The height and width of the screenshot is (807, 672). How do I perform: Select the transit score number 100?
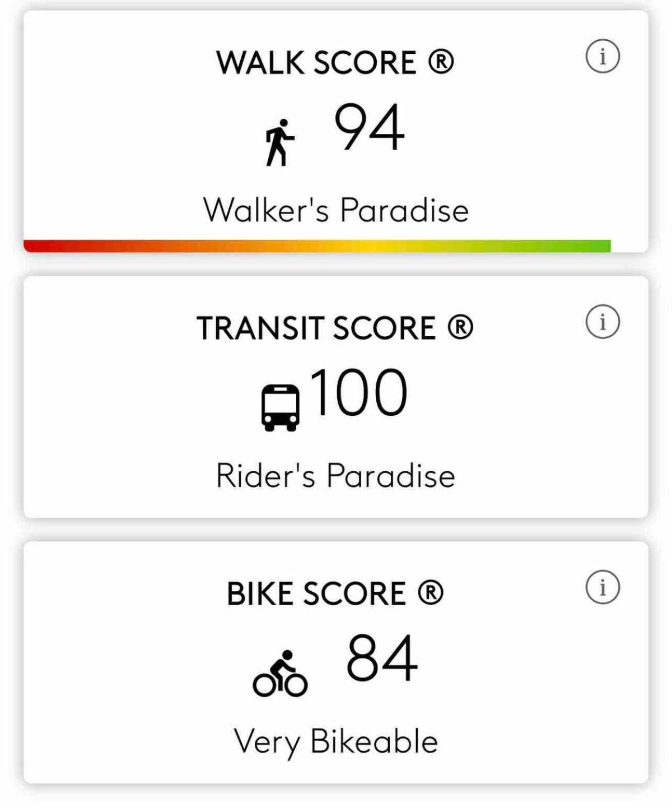pyautogui.click(x=358, y=393)
